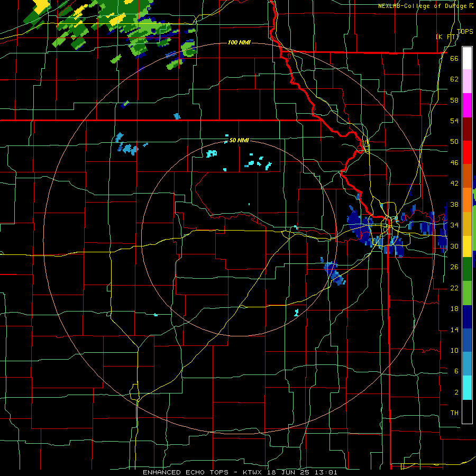Click the legend value "54"
Image resolution: width=476 pixels, height=476 pixels.
click(x=454, y=121)
